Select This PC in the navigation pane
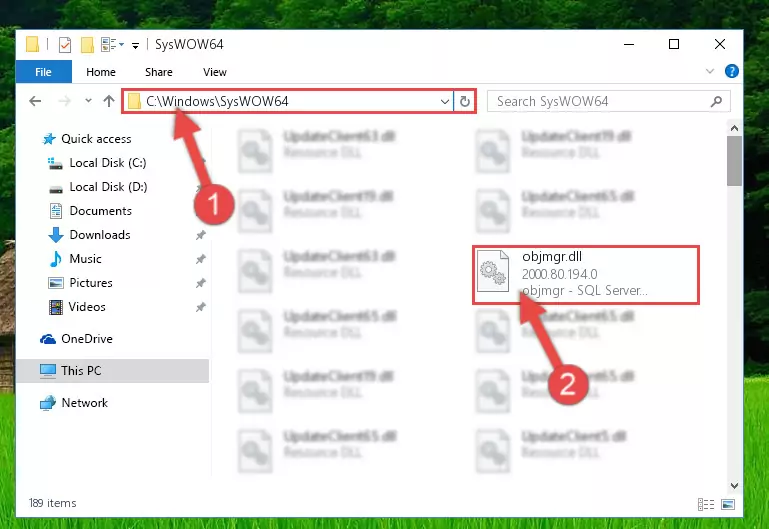The width and height of the screenshot is (769, 529). [x=112, y=371]
